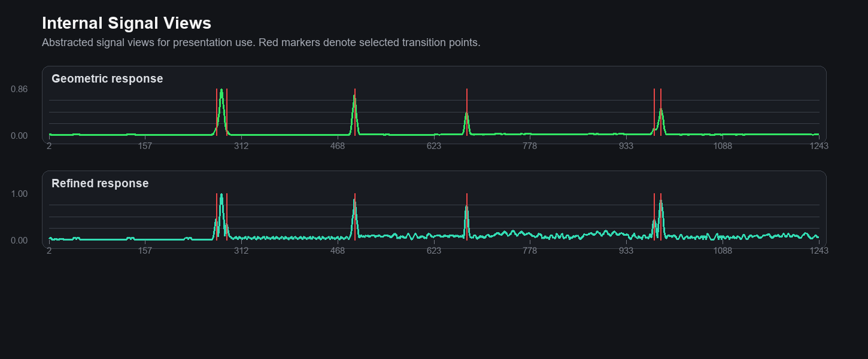868x359 pixels.
Task: Select the 778 tick on the Geometric response axis
Action: (x=529, y=145)
